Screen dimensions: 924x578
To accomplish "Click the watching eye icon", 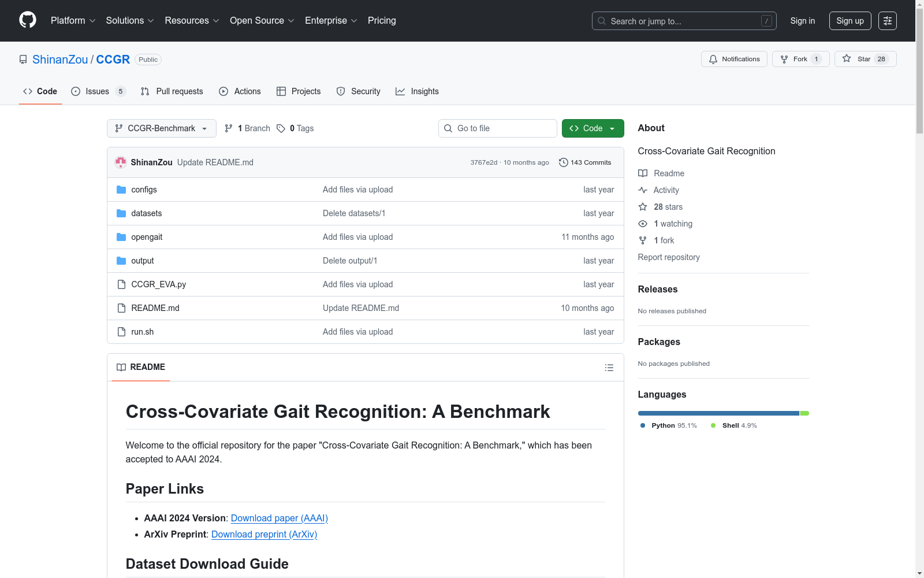I will (643, 224).
